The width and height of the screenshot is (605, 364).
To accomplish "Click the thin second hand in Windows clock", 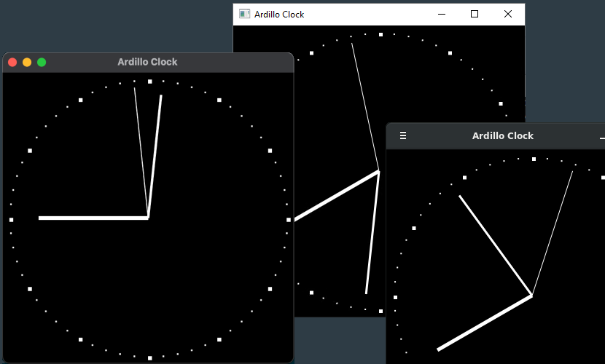I will (x=365, y=107).
